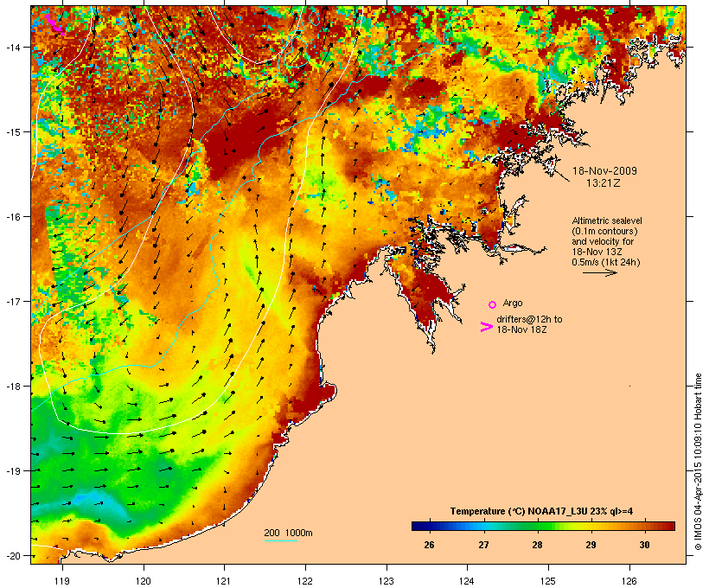Click color bar tick label 26
This screenshot has height=588, width=709.
click(x=429, y=545)
